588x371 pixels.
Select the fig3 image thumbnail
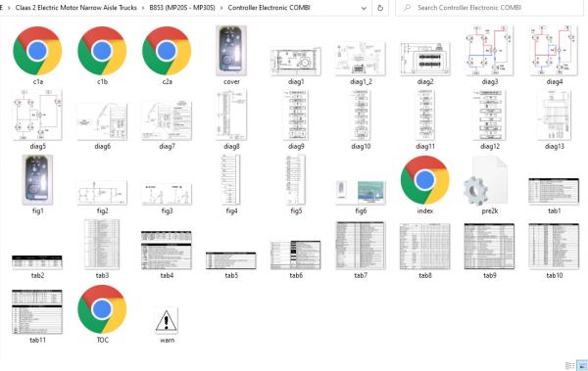[167, 194]
